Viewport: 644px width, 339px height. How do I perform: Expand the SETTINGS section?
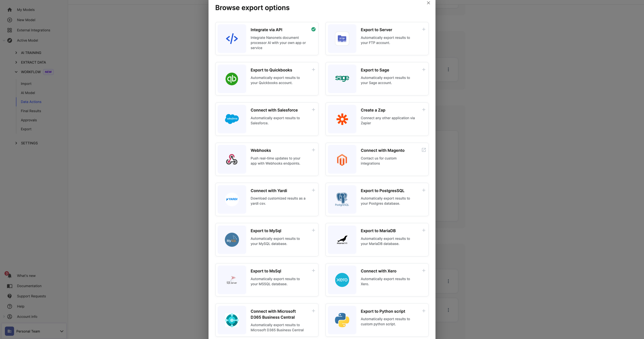[x=29, y=143]
